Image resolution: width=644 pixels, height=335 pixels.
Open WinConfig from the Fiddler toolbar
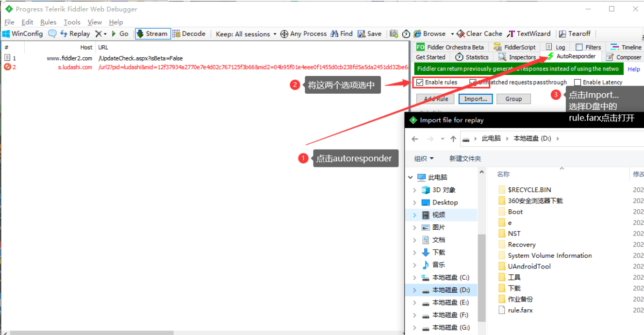[23, 33]
